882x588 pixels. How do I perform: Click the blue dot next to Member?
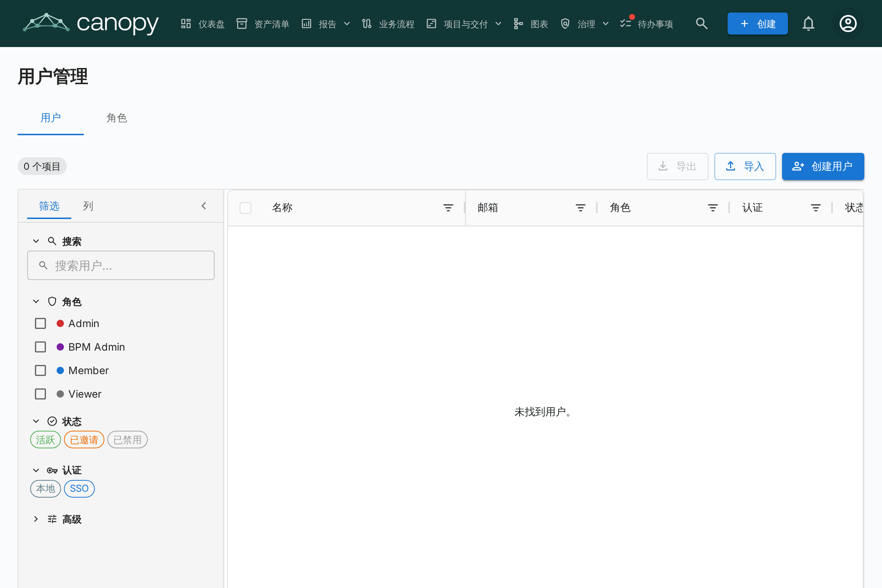point(60,370)
